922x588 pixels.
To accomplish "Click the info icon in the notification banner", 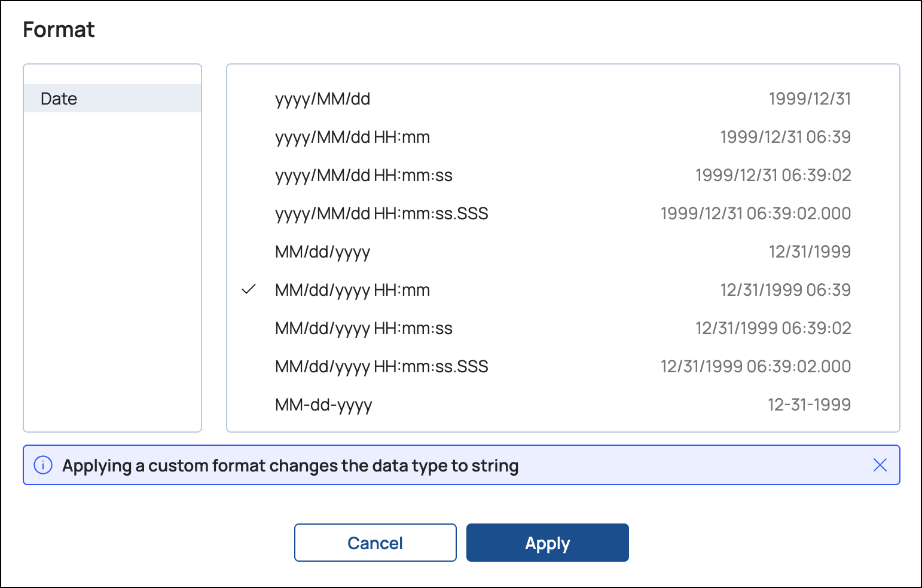I will [x=43, y=465].
